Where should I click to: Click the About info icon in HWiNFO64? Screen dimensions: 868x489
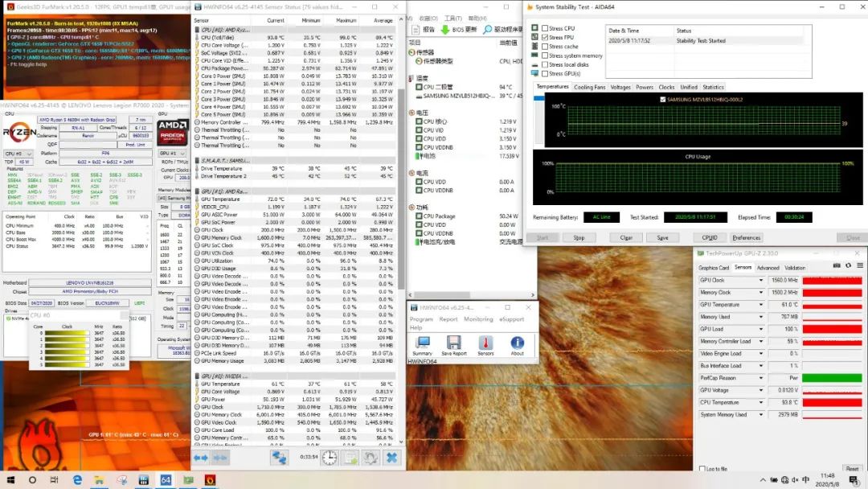point(517,343)
